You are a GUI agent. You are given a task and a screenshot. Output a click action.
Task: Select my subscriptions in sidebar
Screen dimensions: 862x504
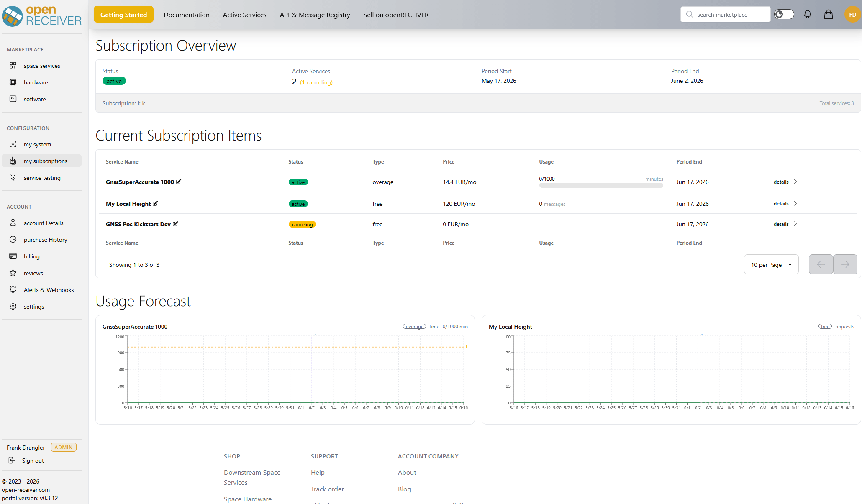(x=42, y=161)
